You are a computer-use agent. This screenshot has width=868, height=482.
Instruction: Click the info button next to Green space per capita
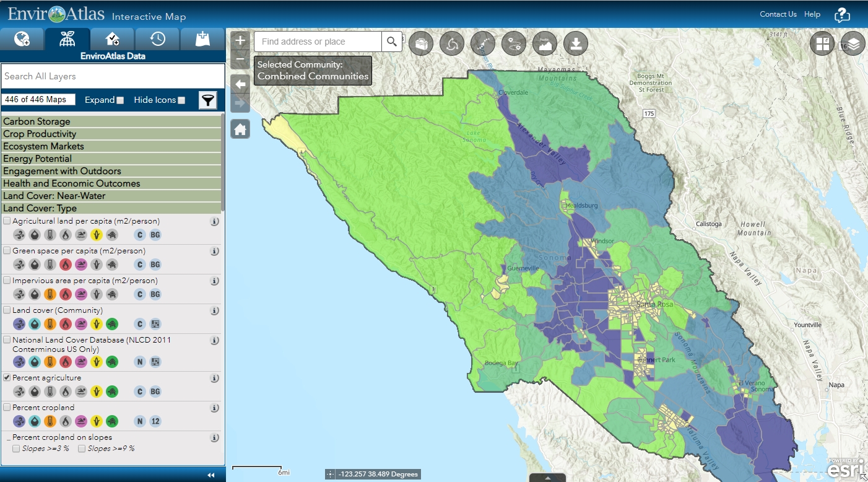(x=215, y=252)
